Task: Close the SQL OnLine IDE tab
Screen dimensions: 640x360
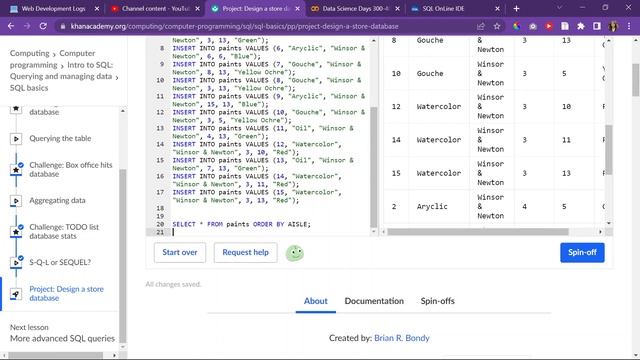Action: [x=497, y=9]
